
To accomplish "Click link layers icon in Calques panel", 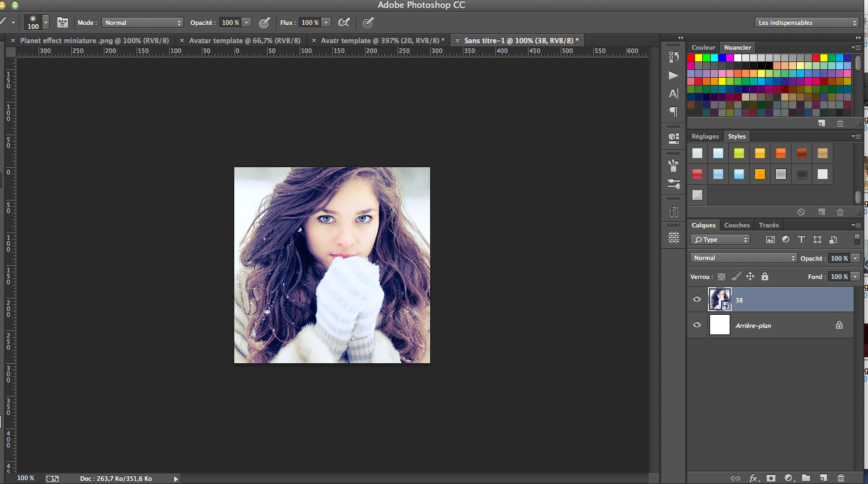I will pos(736,478).
